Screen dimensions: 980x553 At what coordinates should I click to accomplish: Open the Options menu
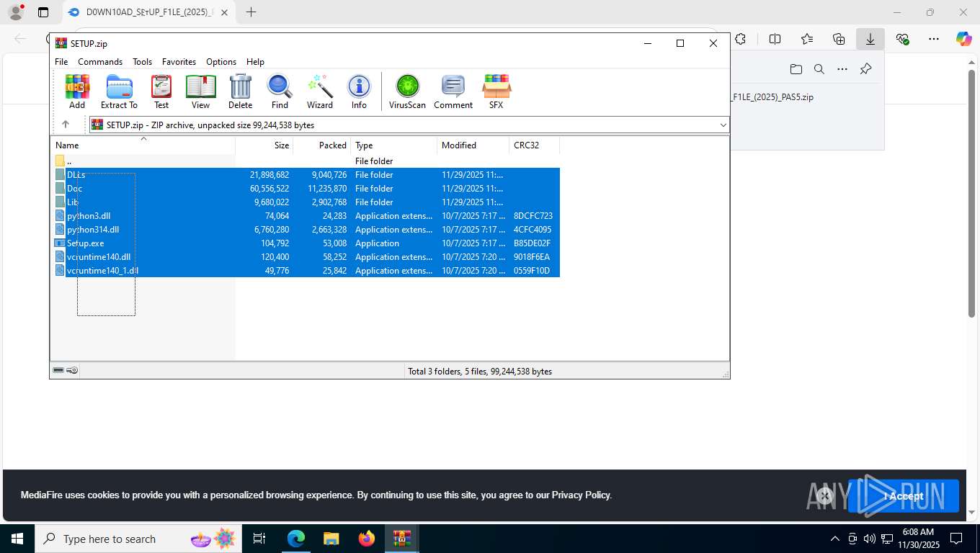point(221,62)
